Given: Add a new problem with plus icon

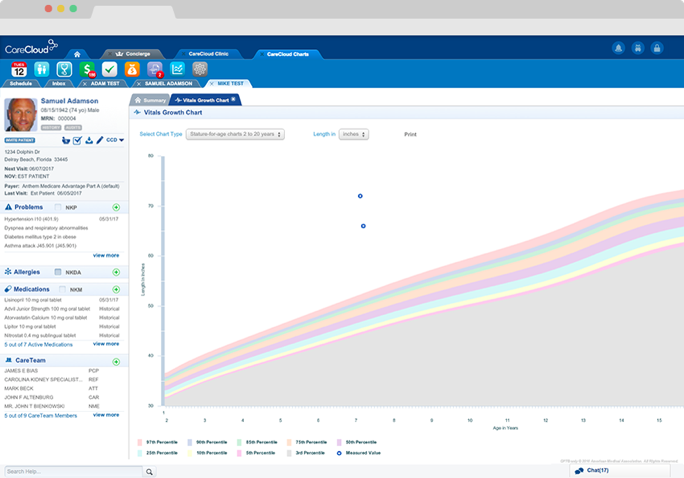Looking at the screenshot, I should coord(116,207).
